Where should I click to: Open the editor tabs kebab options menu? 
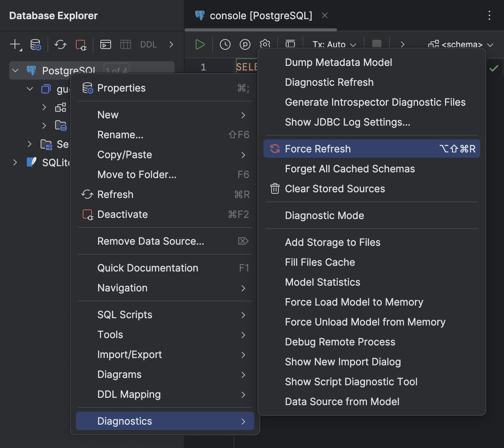click(x=489, y=15)
